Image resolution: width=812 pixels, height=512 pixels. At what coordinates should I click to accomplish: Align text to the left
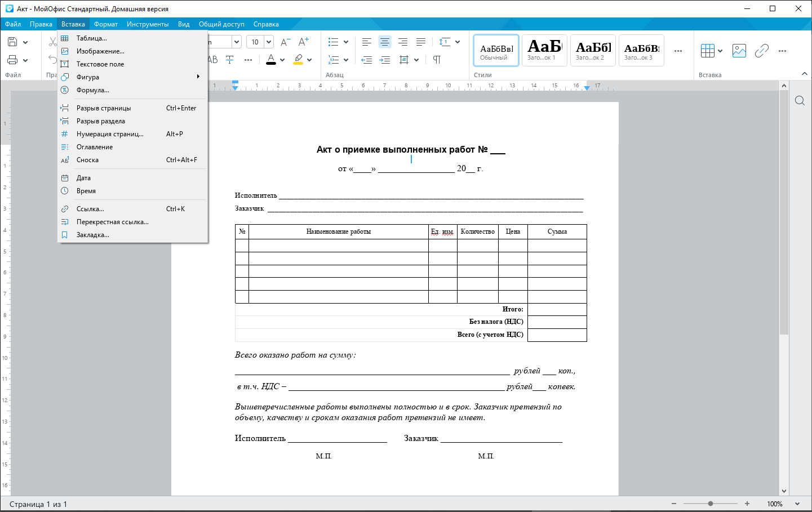[x=366, y=42]
